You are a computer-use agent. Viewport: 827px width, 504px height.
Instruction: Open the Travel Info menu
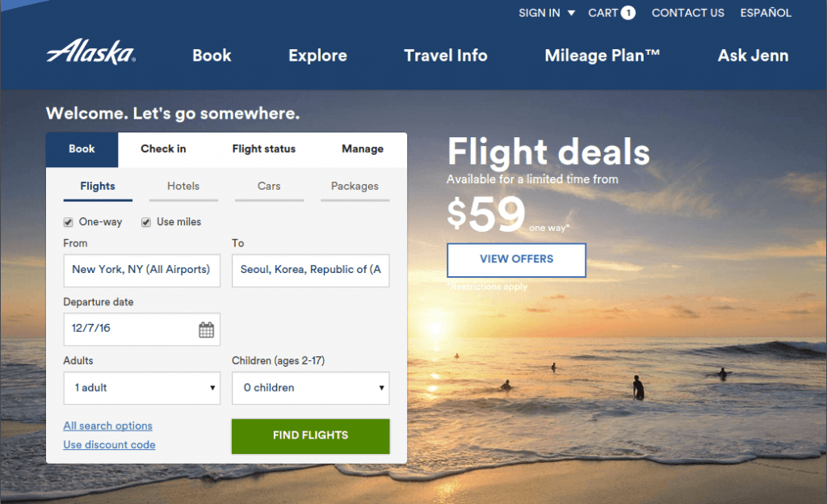[x=445, y=56]
